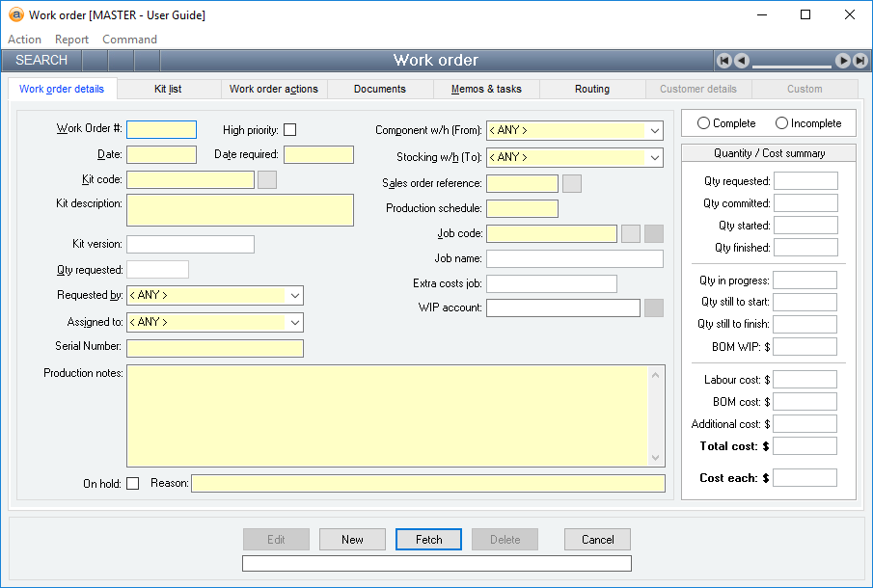Screen dimensions: 873x588
Task: Go to the first record
Action: (724, 61)
